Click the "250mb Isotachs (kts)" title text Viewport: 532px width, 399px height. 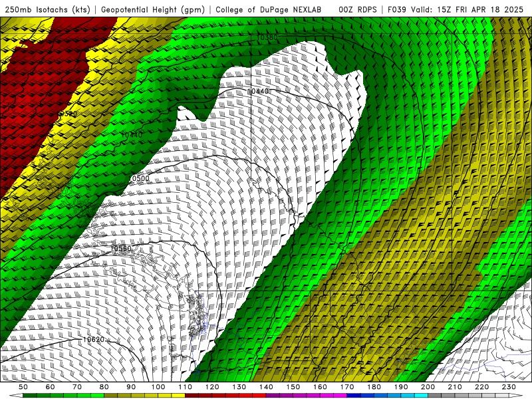point(48,9)
